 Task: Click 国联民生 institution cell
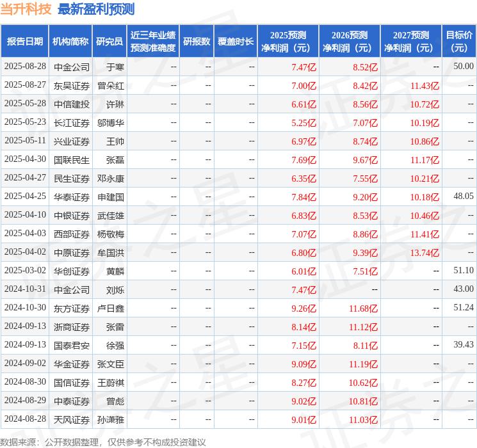tap(72, 160)
